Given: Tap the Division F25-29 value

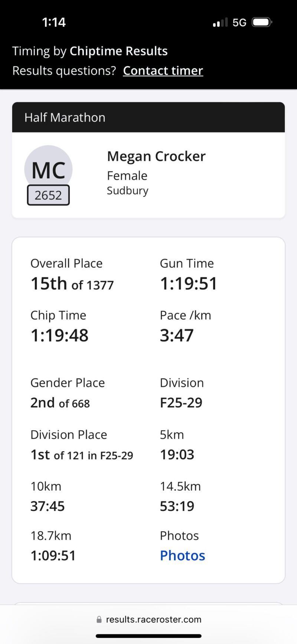Looking at the screenshot, I should coord(181,403).
